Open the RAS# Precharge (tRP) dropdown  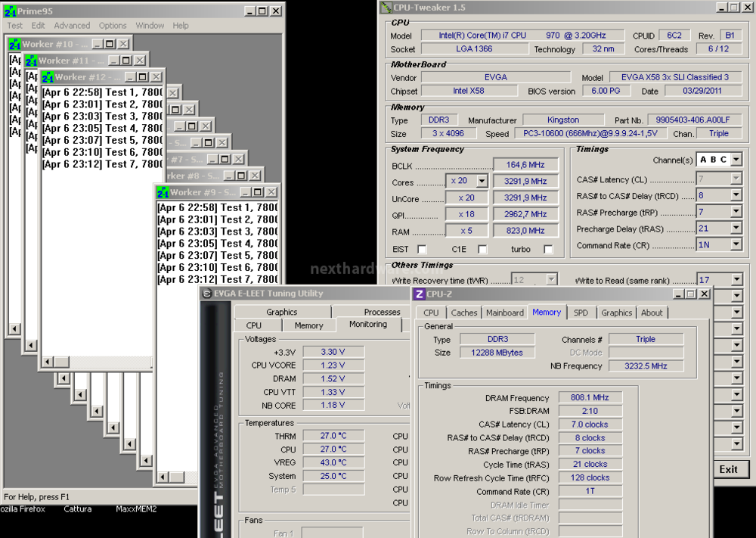tap(736, 212)
